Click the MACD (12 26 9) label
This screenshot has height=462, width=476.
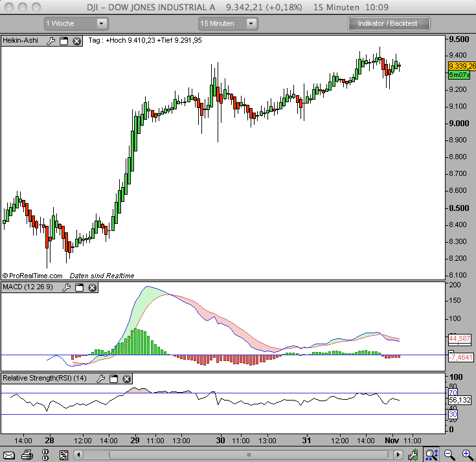click(28, 287)
